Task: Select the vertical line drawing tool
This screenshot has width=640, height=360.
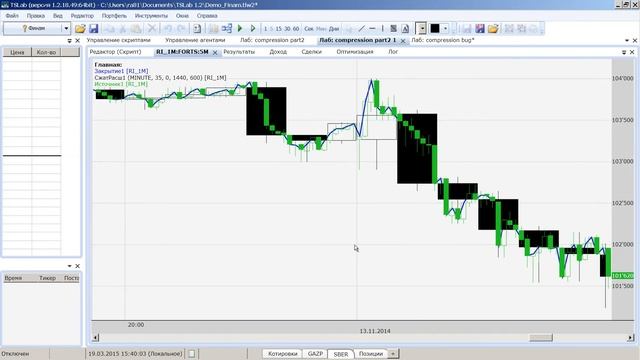Action: [382, 29]
